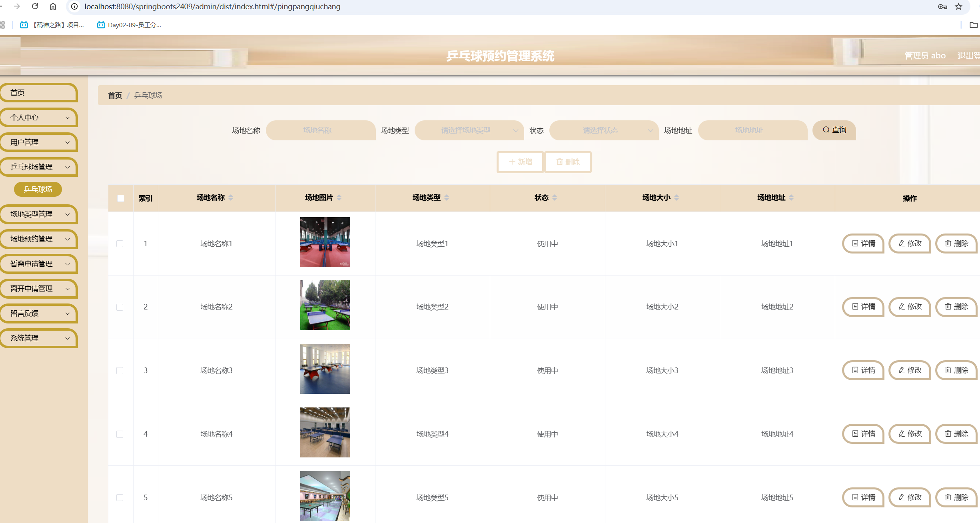980x523 pixels.
Task: Click the 新增 add button
Action: click(520, 162)
